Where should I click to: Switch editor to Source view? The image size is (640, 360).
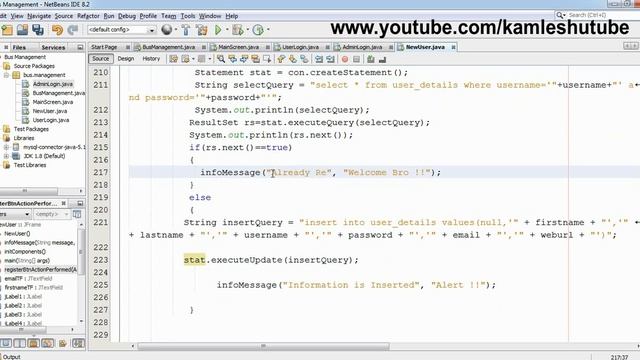pos(100,59)
